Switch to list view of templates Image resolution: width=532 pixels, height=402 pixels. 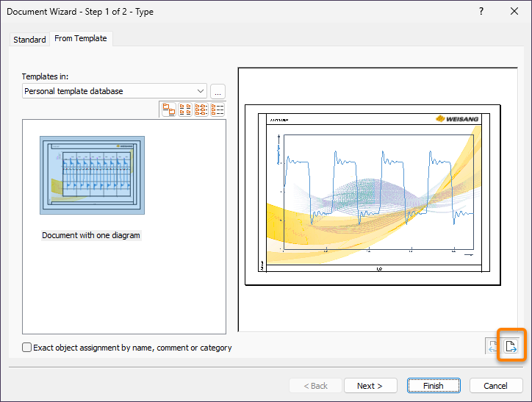[x=201, y=110]
